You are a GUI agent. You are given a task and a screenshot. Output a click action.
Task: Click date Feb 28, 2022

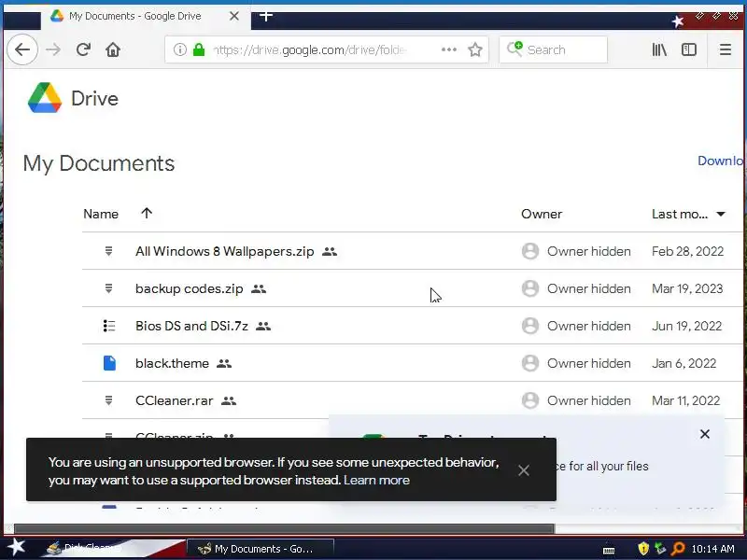[687, 251]
